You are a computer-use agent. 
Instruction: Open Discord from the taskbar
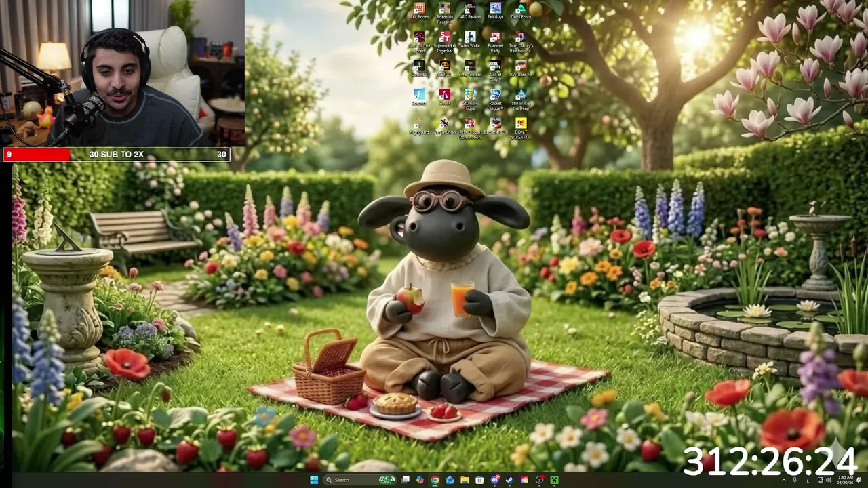point(494,480)
